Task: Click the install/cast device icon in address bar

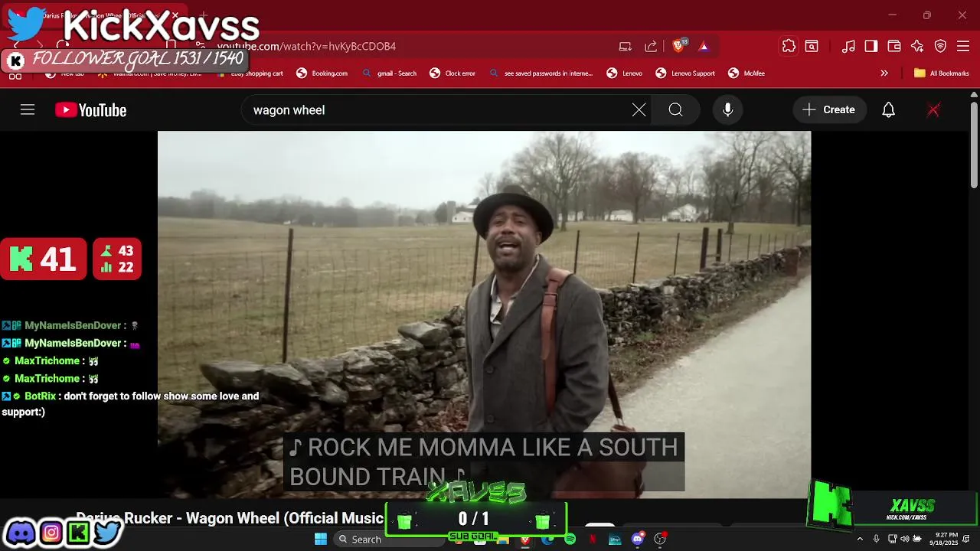Action: pyautogui.click(x=626, y=46)
